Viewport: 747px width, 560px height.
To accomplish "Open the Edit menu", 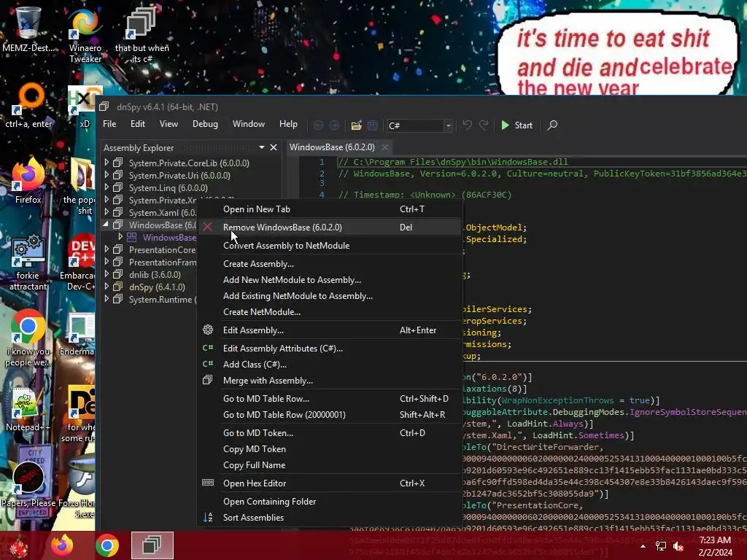I will pyautogui.click(x=138, y=124).
